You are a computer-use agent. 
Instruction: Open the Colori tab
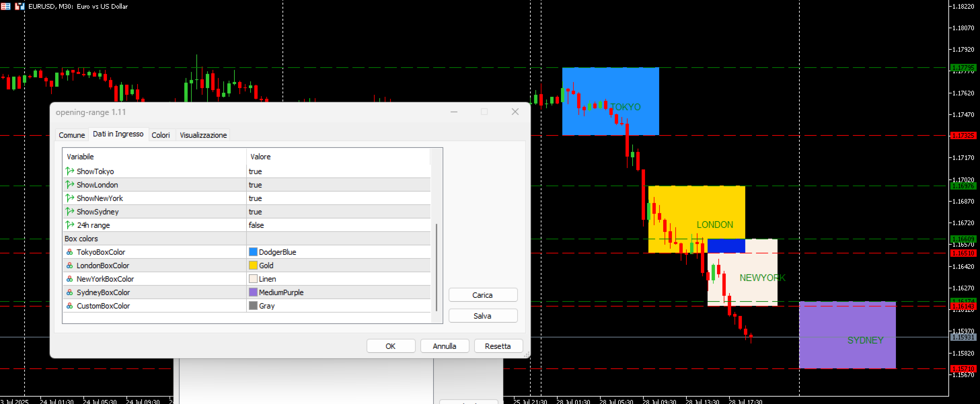click(x=161, y=135)
